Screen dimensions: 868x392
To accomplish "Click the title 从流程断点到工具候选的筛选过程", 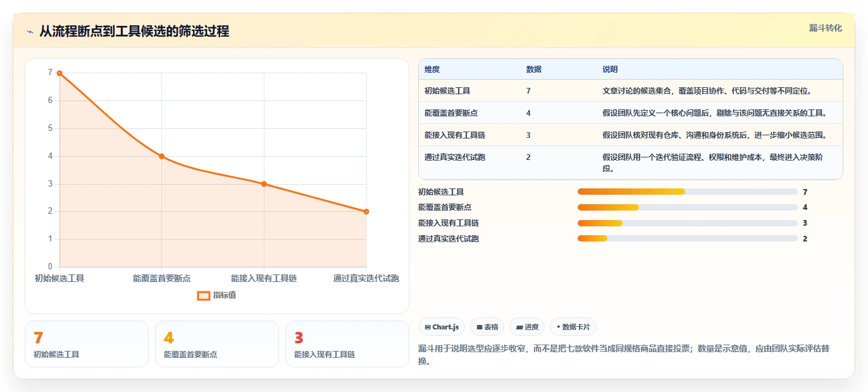I will 134,31.
